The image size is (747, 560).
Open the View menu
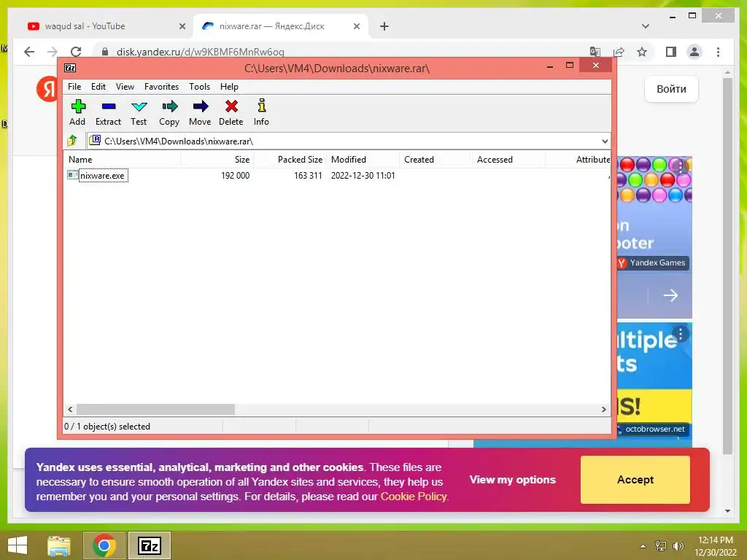(x=125, y=87)
